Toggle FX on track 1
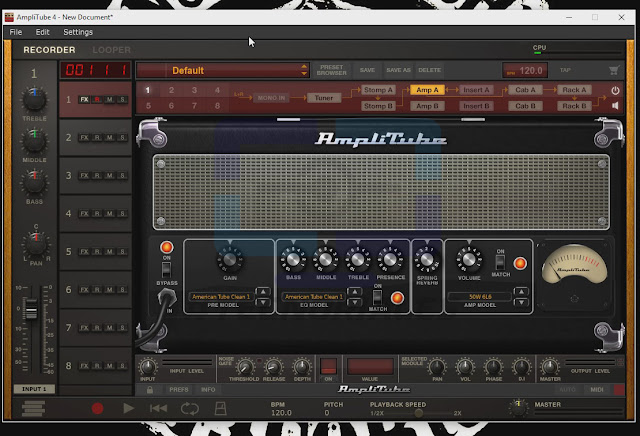This screenshot has height=436, width=640. (84, 100)
